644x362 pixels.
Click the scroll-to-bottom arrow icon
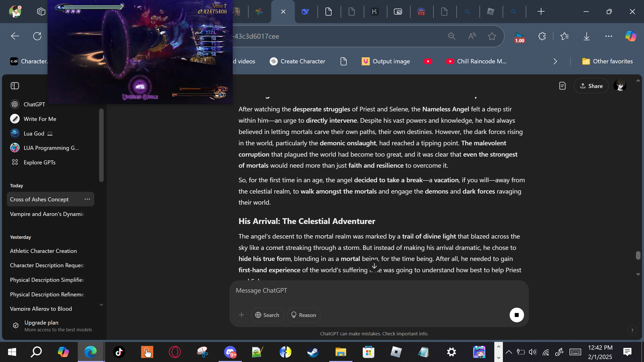374,266
